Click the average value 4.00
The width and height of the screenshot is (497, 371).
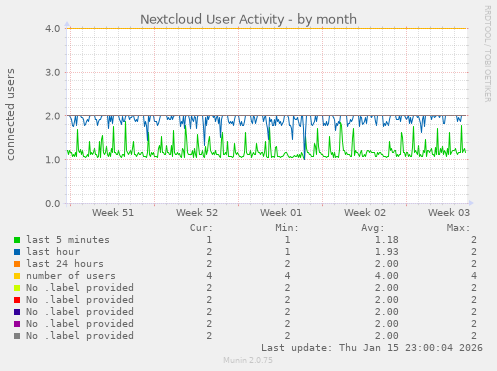[387, 276]
